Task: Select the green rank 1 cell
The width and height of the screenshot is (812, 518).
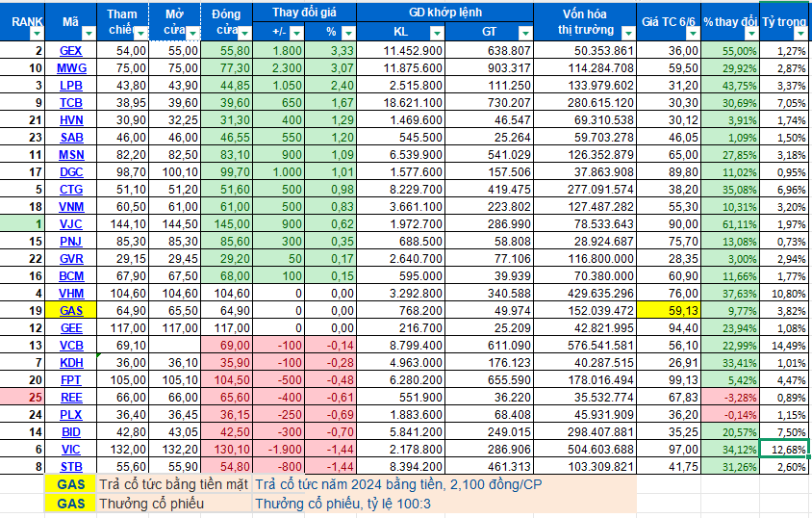Action: (x=22, y=224)
